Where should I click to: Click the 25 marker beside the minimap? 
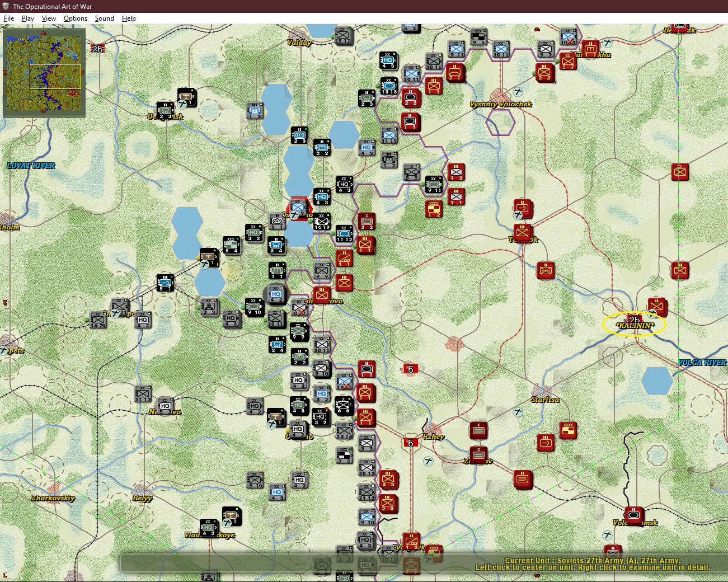click(x=97, y=49)
